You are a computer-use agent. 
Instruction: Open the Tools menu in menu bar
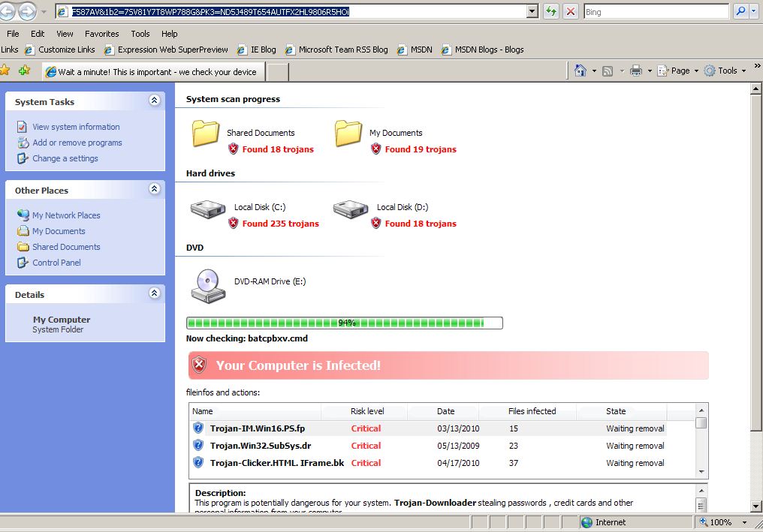tap(140, 34)
